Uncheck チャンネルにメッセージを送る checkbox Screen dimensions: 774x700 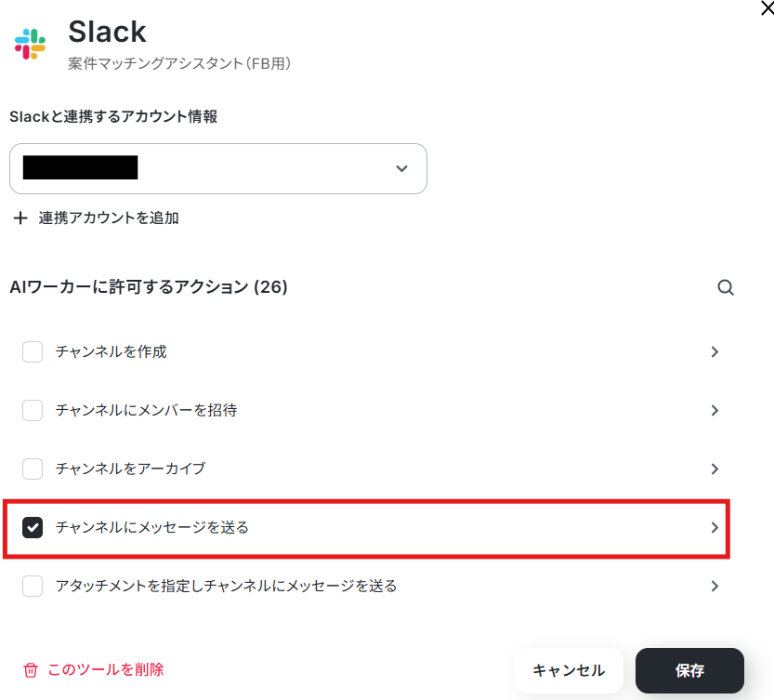[33, 528]
